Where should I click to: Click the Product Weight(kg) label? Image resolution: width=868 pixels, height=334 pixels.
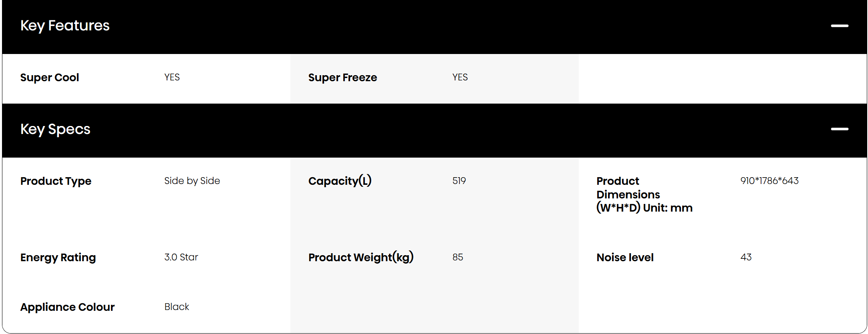click(x=360, y=258)
